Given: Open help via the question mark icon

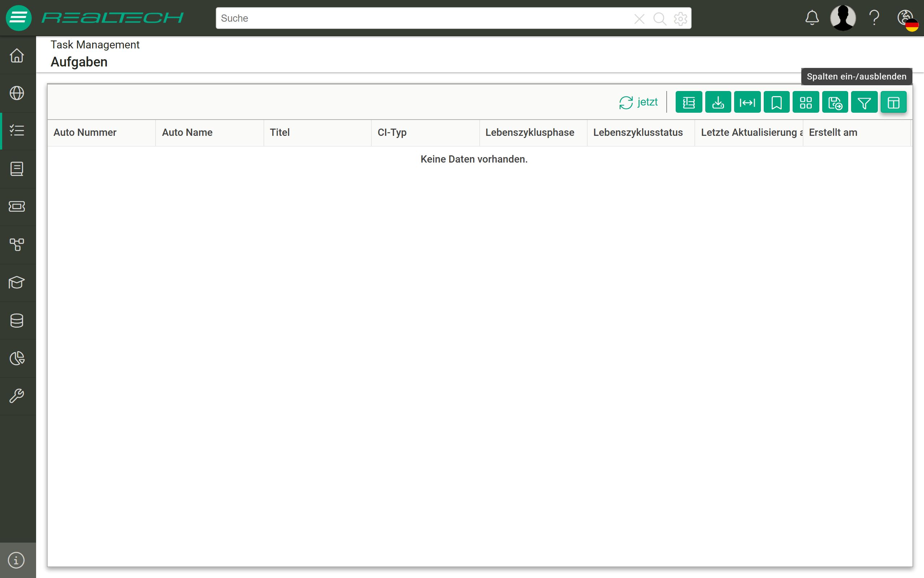Looking at the screenshot, I should (x=874, y=18).
